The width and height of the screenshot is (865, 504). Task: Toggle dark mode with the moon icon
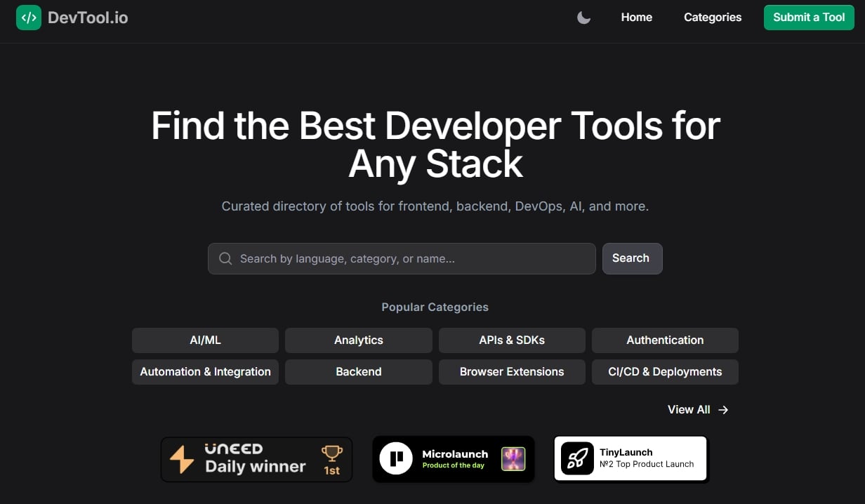point(583,18)
